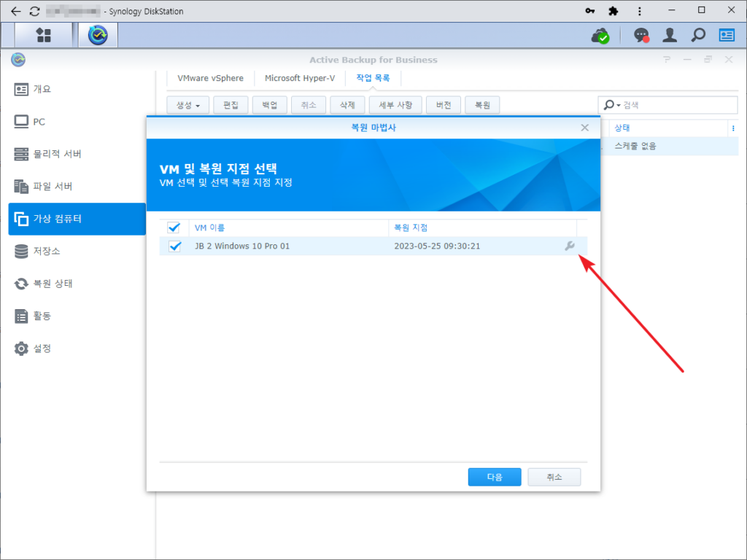Open DSM main menu in the top-left
Screen dimensions: 747x560
(43, 34)
